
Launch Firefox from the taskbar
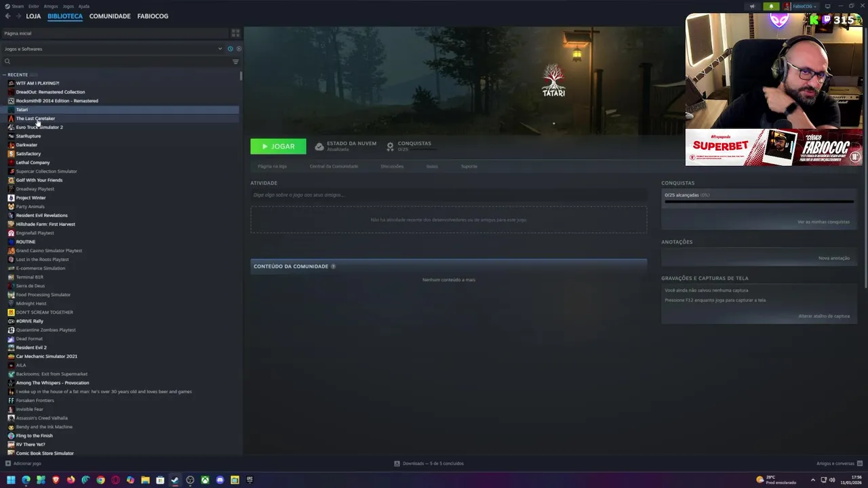pos(71,480)
